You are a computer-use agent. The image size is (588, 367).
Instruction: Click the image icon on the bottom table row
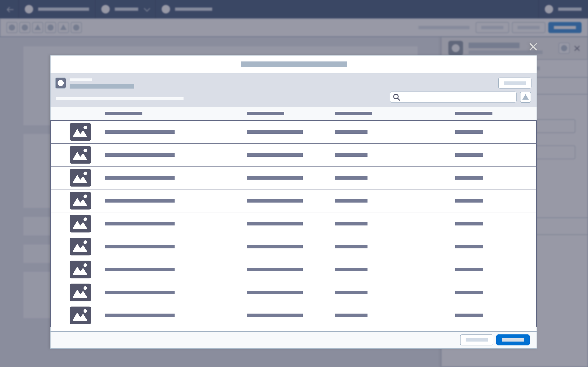tap(80, 315)
